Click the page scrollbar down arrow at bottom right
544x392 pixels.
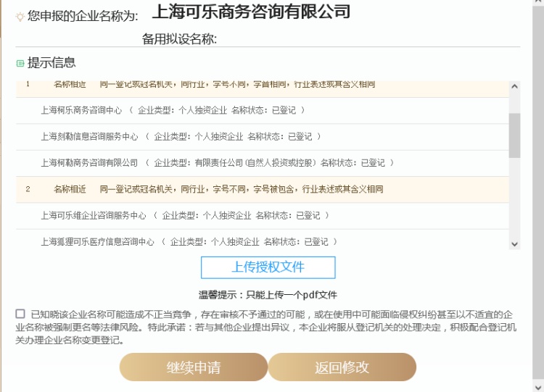tap(538, 385)
